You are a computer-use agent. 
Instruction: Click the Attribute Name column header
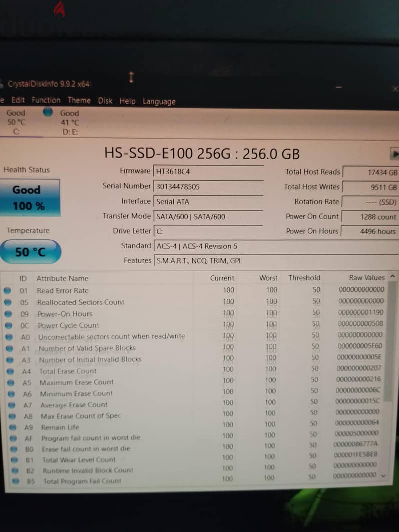(x=62, y=278)
